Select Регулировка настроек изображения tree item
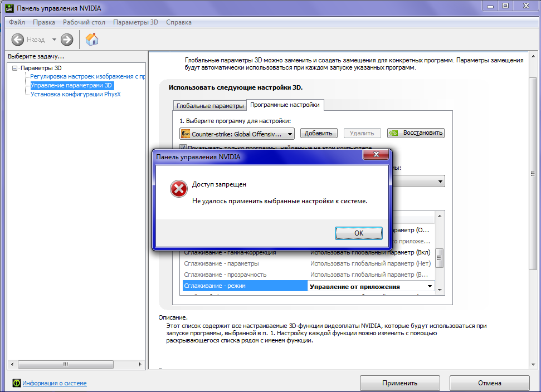The image size is (541, 392). 87,76
